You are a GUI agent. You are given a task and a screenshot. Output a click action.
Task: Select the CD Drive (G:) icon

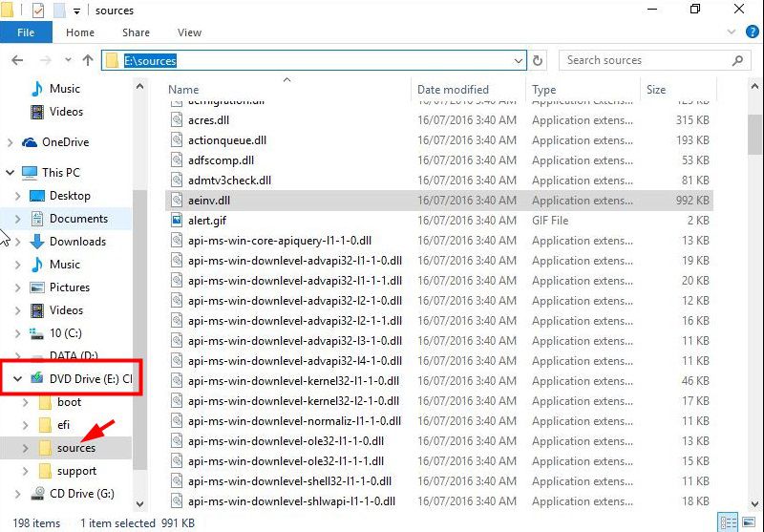[x=37, y=494]
